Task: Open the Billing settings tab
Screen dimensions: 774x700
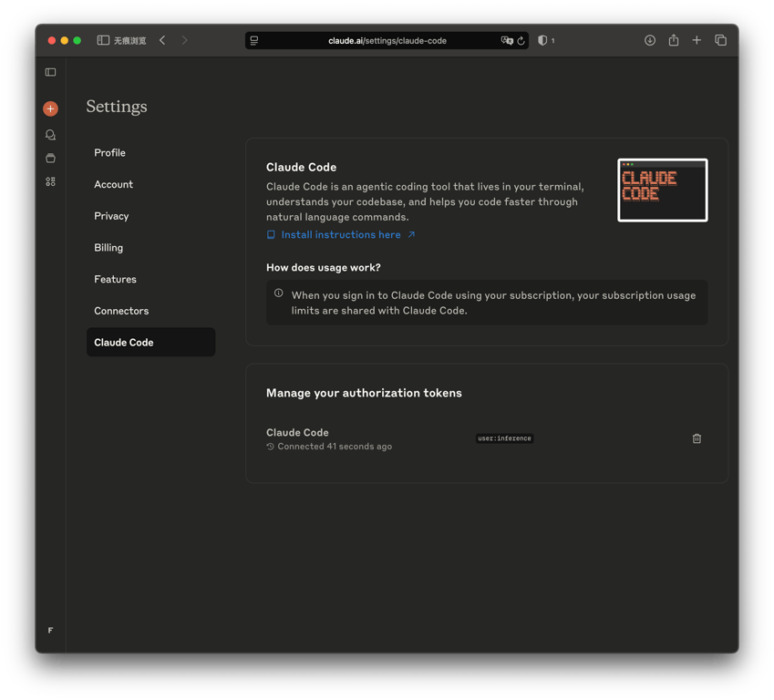Action: [150, 247]
